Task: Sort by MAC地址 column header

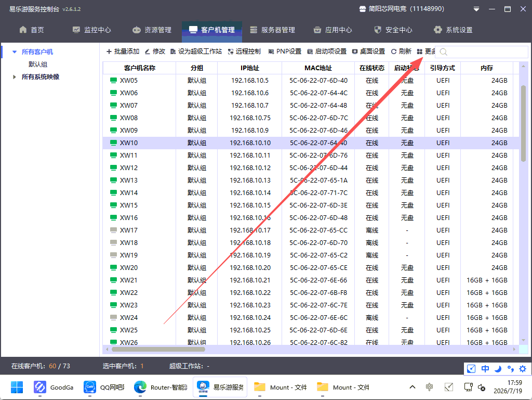Action: pyautogui.click(x=318, y=68)
